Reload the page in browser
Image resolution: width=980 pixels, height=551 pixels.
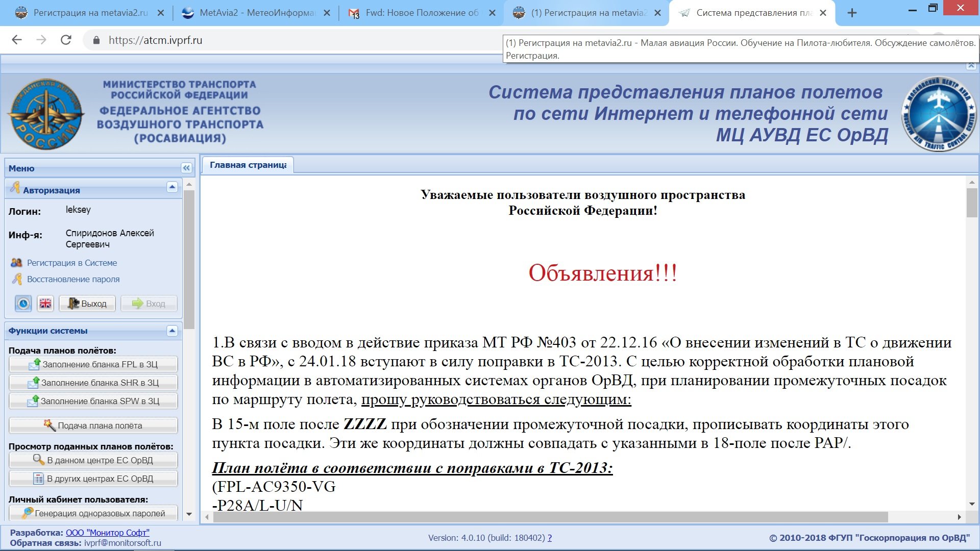[66, 40]
